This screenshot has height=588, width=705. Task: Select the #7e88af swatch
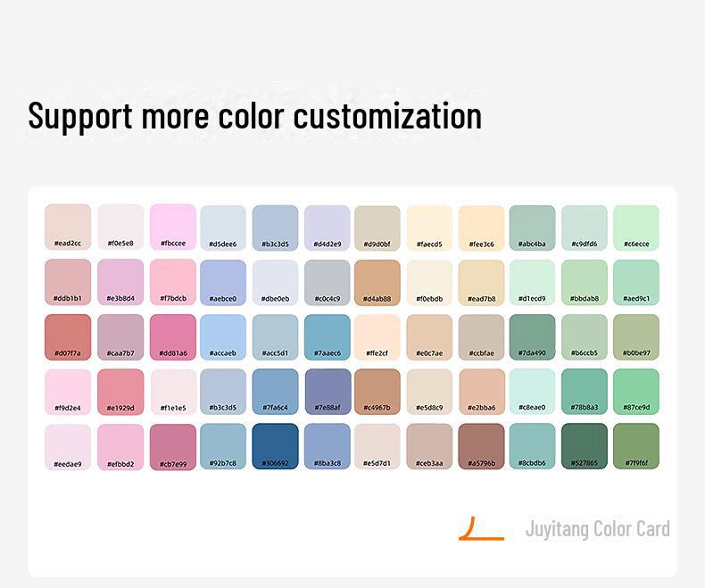click(328, 392)
